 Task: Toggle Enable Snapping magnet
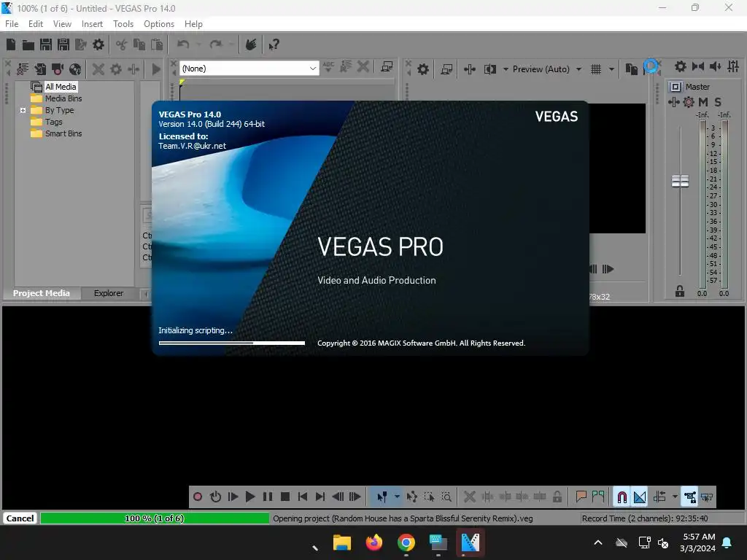tap(622, 497)
